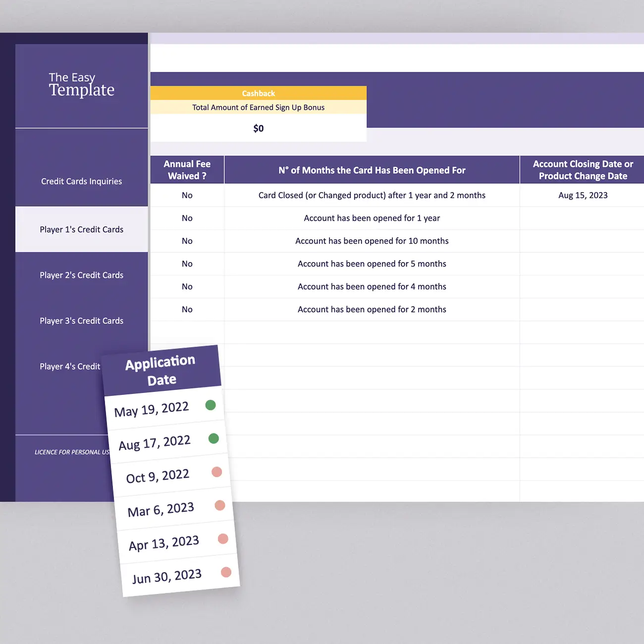644x644 pixels.
Task: Select 'Account has been opened for 10 months'
Action: coord(372,241)
